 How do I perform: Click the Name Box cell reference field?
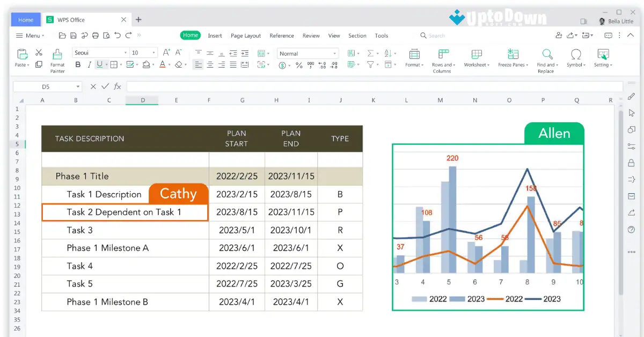pyautogui.click(x=46, y=86)
